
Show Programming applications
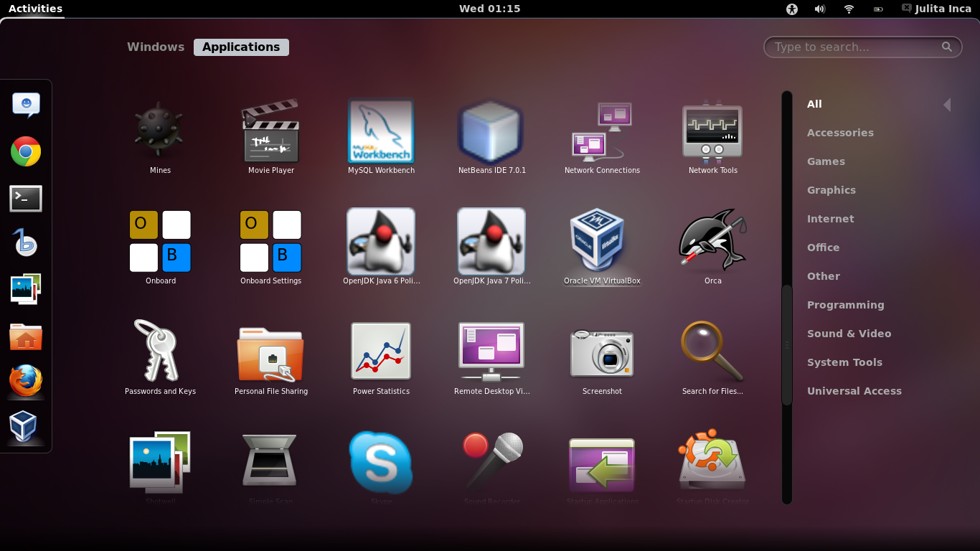[846, 305]
